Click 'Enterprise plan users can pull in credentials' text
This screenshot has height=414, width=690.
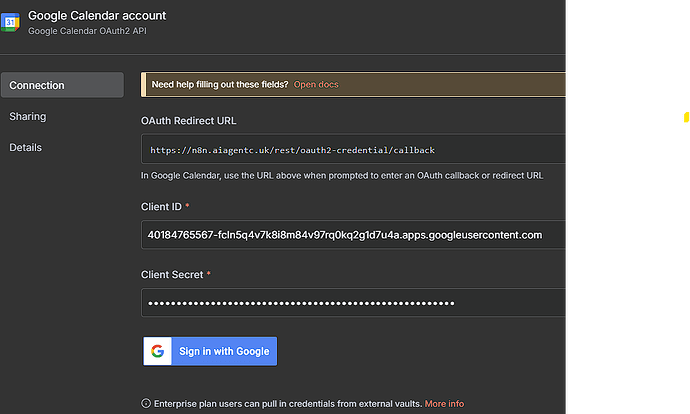tap(288, 403)
